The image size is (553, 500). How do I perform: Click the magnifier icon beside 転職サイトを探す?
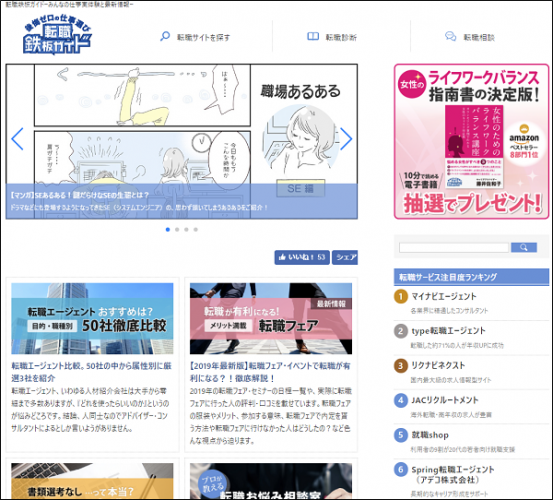(x=165, y=36)
